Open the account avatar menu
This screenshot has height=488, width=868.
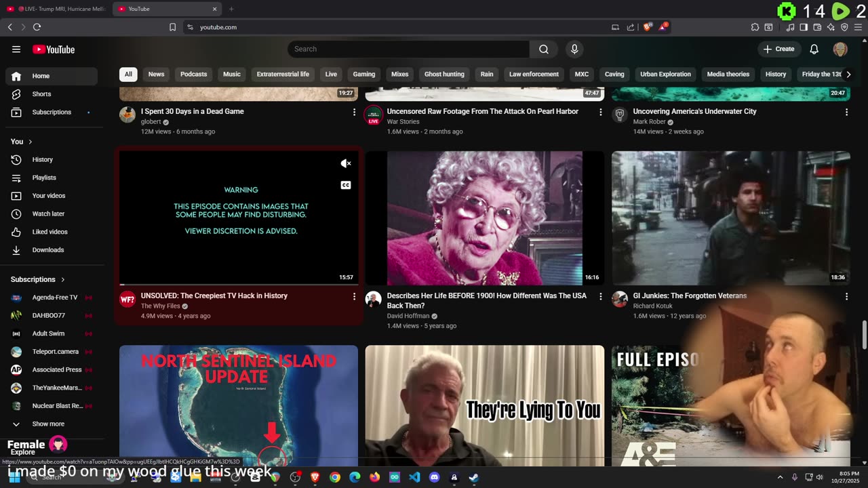click(x=840, y=49)
